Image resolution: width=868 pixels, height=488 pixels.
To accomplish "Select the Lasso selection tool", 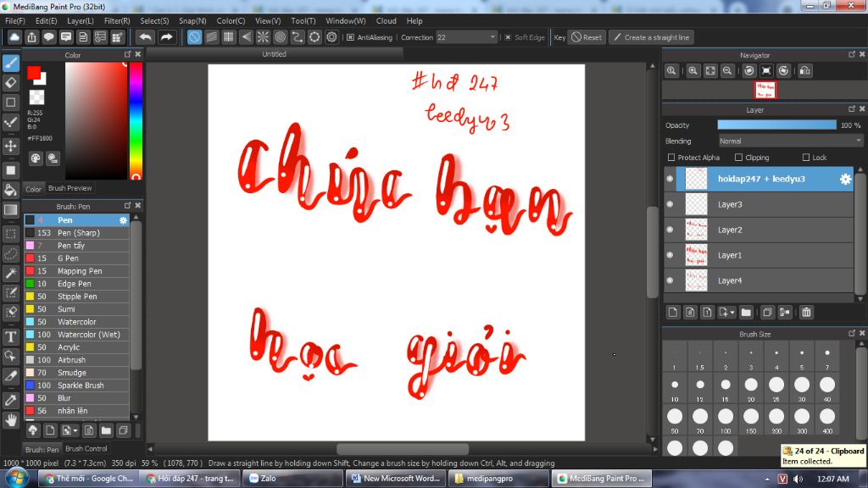I will click(x=11, y=253).
